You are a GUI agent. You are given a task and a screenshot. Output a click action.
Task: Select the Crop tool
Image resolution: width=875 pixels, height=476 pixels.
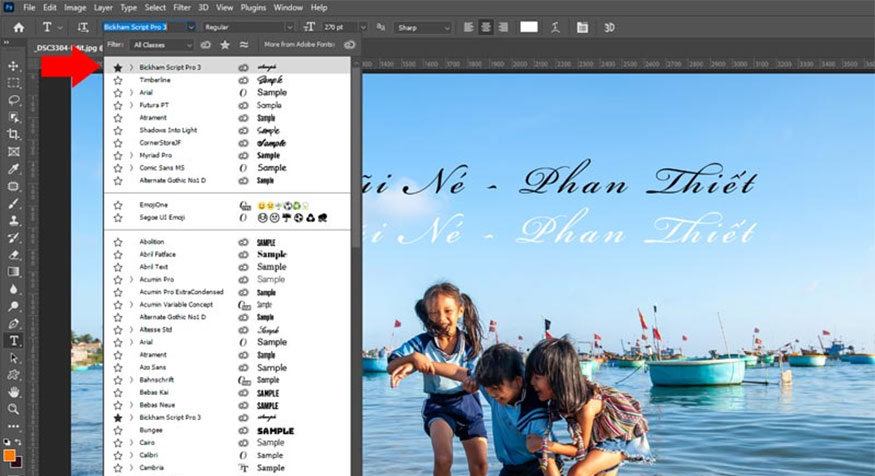[x=14, y=134]
